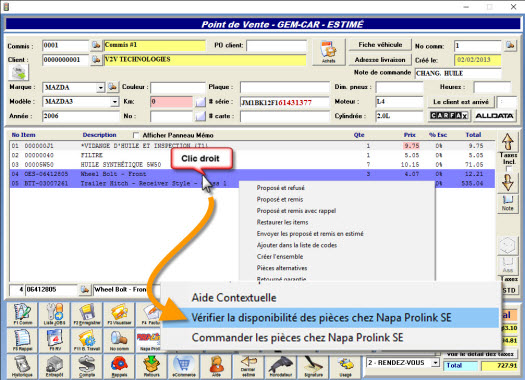Open the Liste JOBS wrench icon

(x=55, y=314)
